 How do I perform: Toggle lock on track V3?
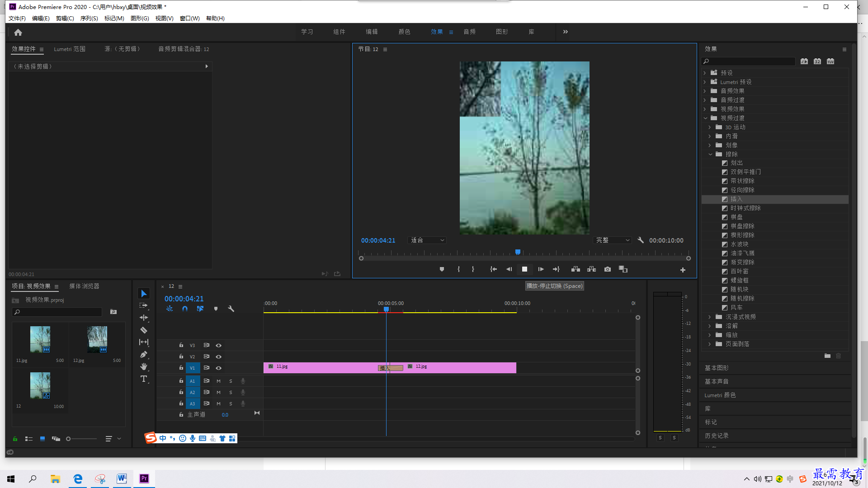pos(181,345)
